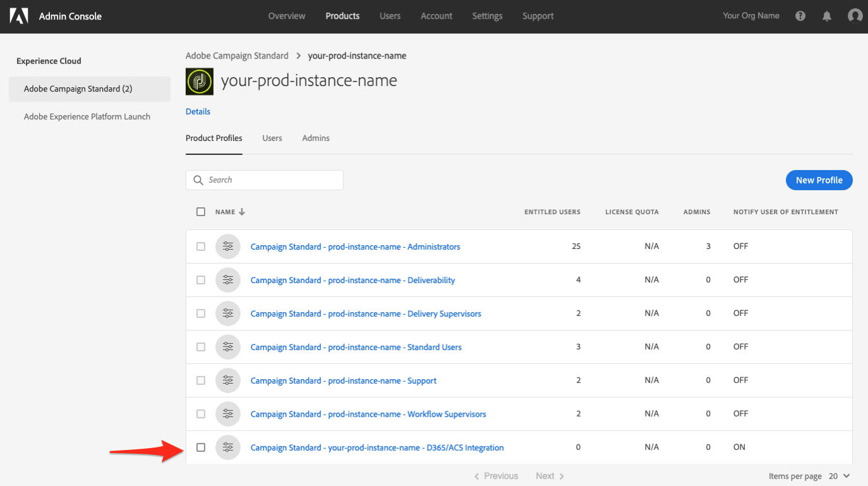The image size is (868, 486).
Task: Click the D365/ACS Integration profile icon
Action: (x=228, y=447)
